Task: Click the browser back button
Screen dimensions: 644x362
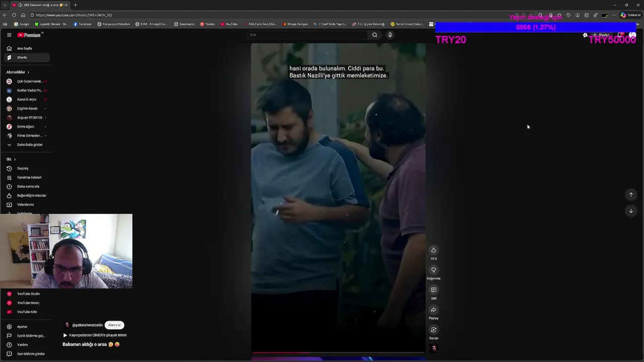Action: 6,15
